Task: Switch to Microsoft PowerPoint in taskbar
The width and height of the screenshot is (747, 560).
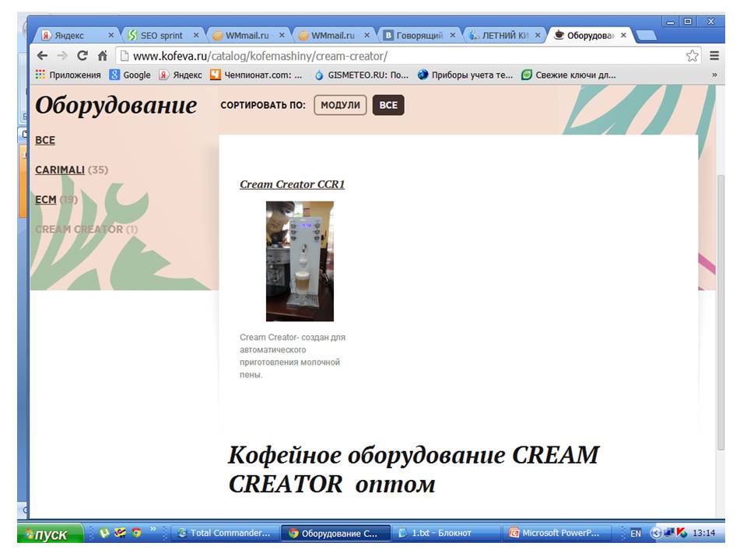Action: coord(556,534)
